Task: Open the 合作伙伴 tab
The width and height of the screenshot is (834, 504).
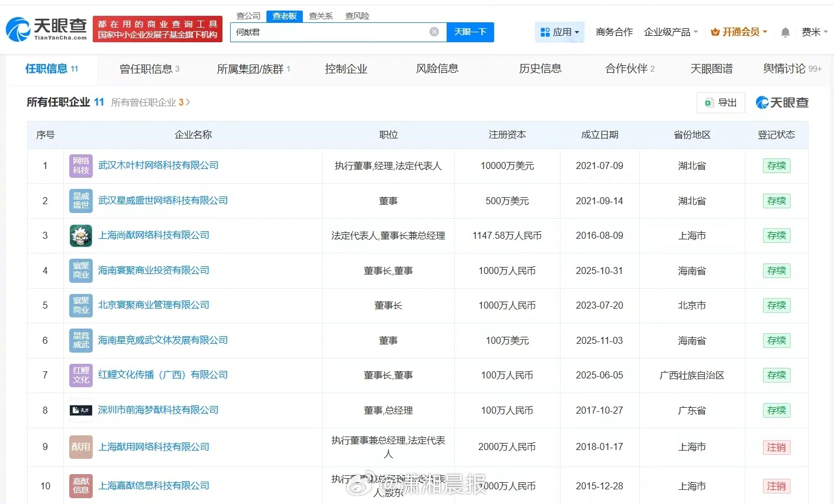Action: click(630, 69)
